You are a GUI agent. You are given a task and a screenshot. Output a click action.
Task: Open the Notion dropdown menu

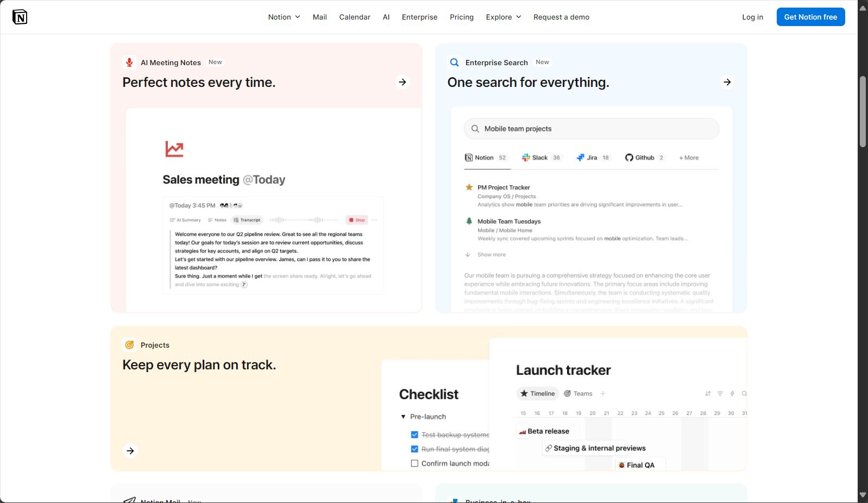(284, 17)
